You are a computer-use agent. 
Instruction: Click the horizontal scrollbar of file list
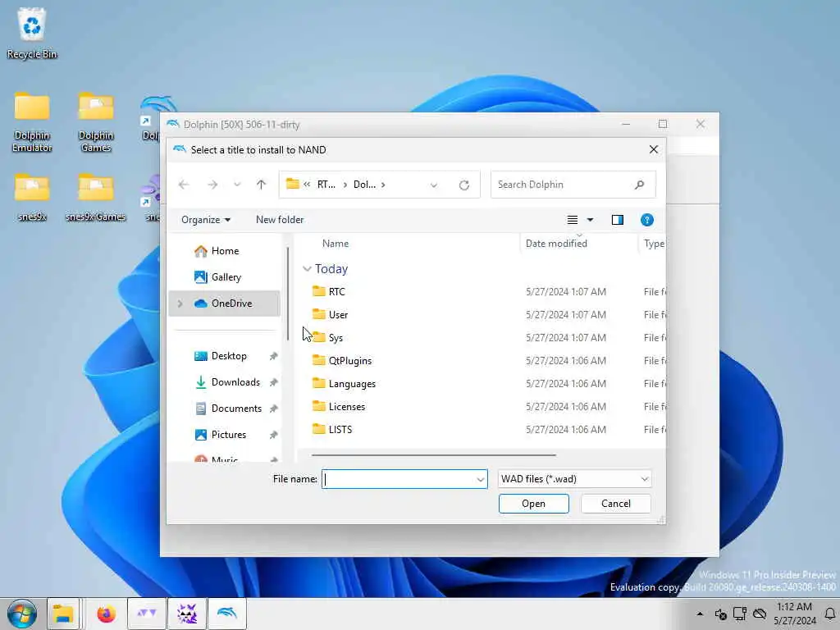pos(433,455)
